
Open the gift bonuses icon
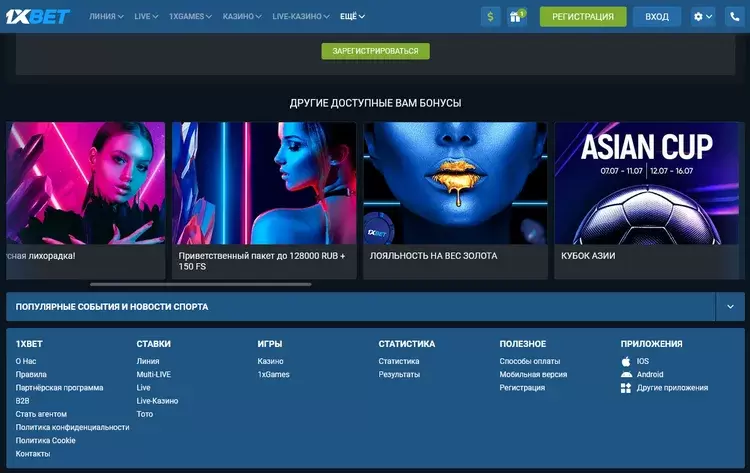point(517,17)
